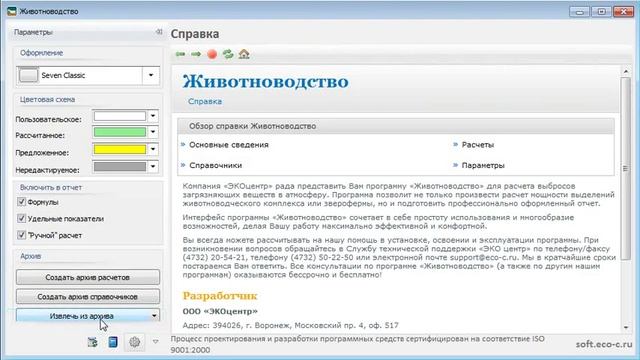Select the gear settings icon

pyautogui.click(x=134, y=342)
